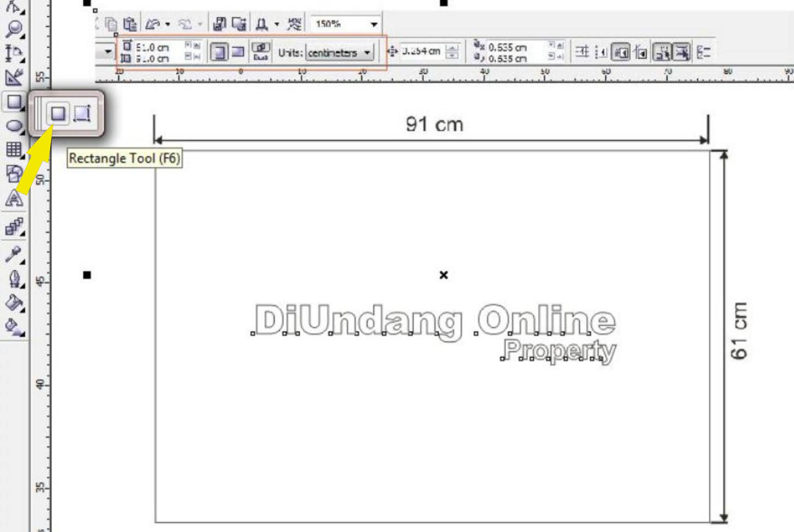Image resolution: width=794 pixels, height=532 pixels.
Task: Click Rectangle Tool in flyout
Action: click(58, 114)
